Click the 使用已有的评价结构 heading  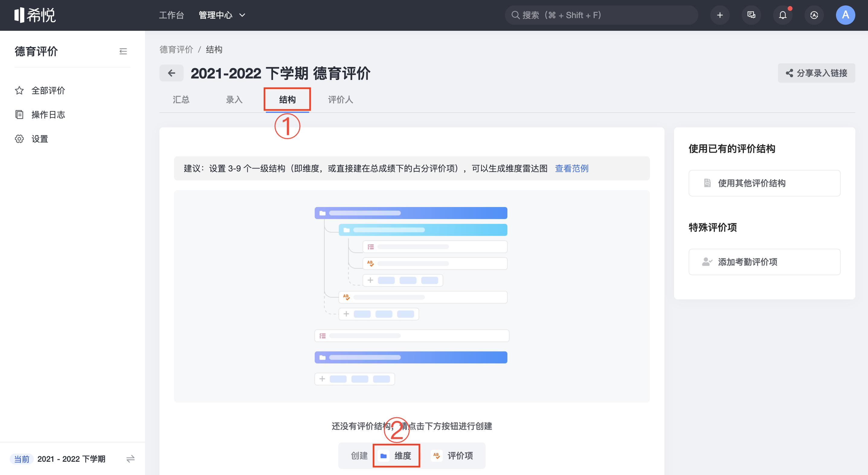point(731,148)
